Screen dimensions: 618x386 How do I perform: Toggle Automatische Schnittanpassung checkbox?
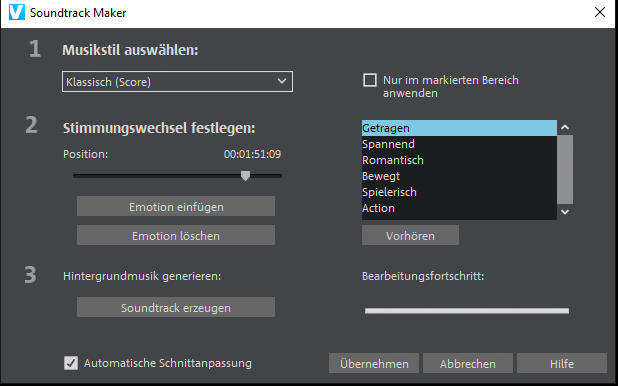[x=71, y=363]
